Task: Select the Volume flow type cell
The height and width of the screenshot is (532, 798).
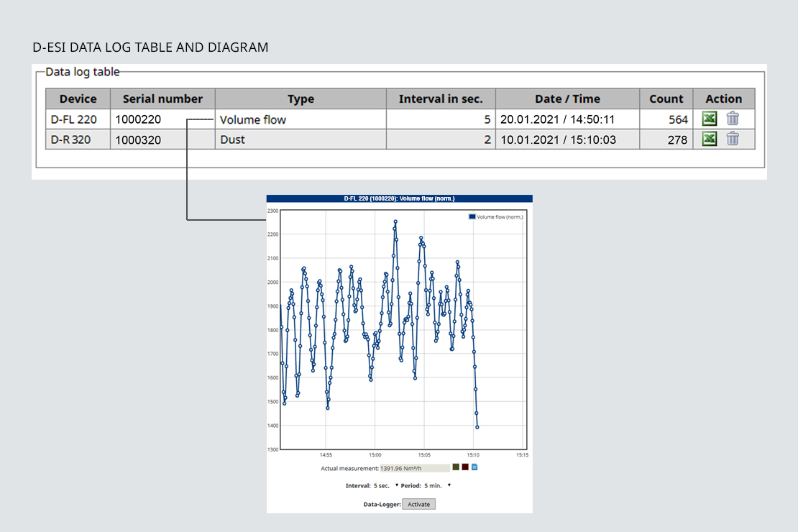Action: tap(301, 120)
